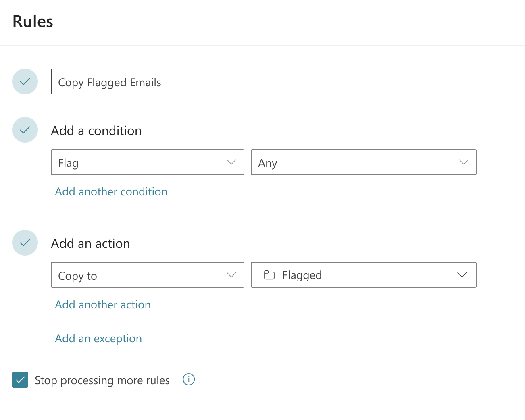Open the Flag condition dropdown
The image size is (525, 420).
148,162
